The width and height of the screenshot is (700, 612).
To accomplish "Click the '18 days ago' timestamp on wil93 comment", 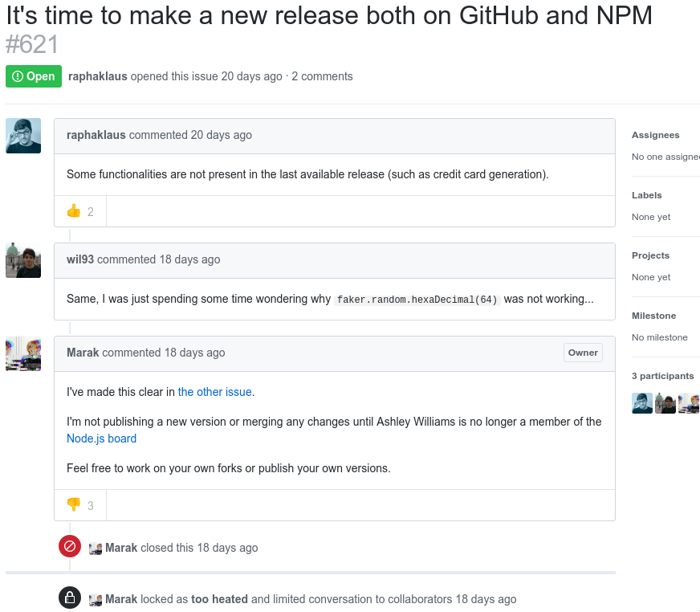I will click(189, 259).
